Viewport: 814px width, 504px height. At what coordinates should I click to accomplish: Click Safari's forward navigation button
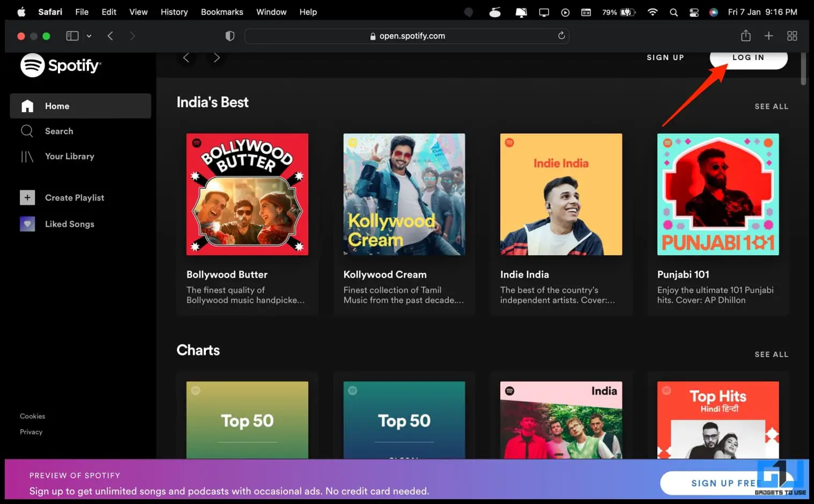coord(132,36)
